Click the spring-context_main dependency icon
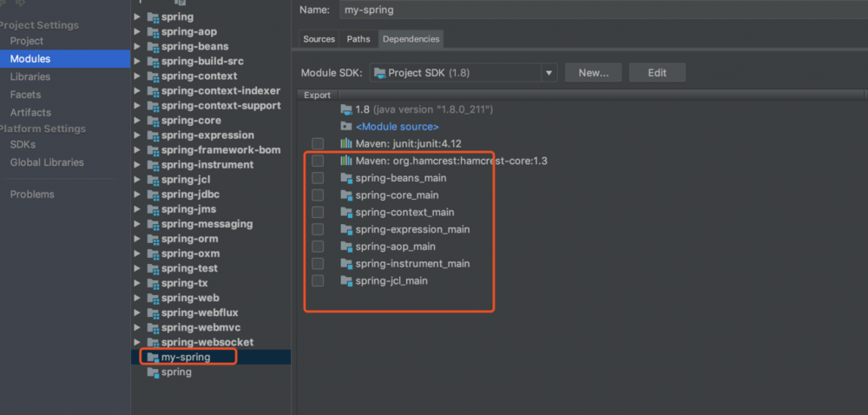Image resolution: width=868 pixels, height=415 pixels. (346, 213)
